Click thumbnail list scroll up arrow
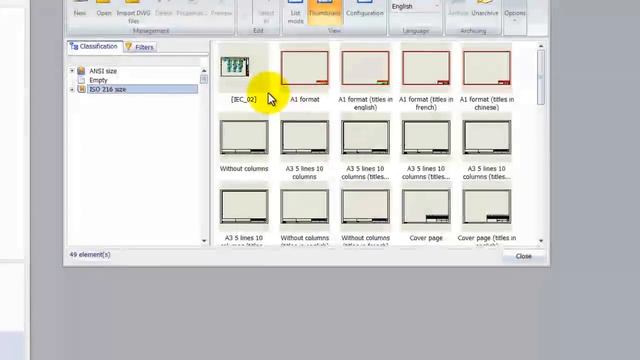 541,46
